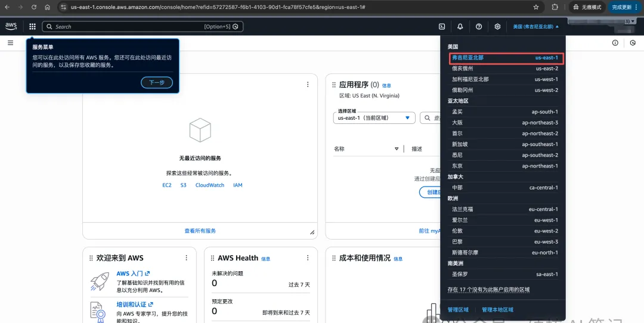Open CloudShell terminal icon
This screenshot has height=323, width=644.
tap(442, 27)
